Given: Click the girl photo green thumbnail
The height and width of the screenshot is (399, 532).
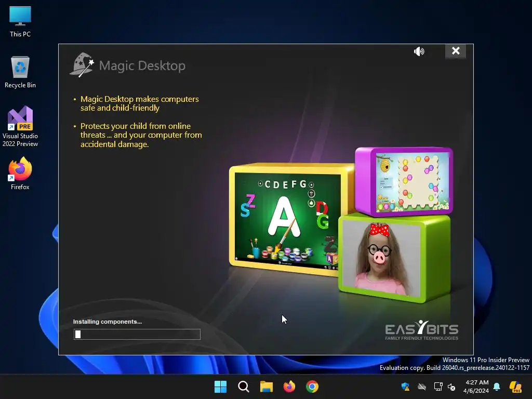Looking at the screenshot, I should (x=395, y=258).
